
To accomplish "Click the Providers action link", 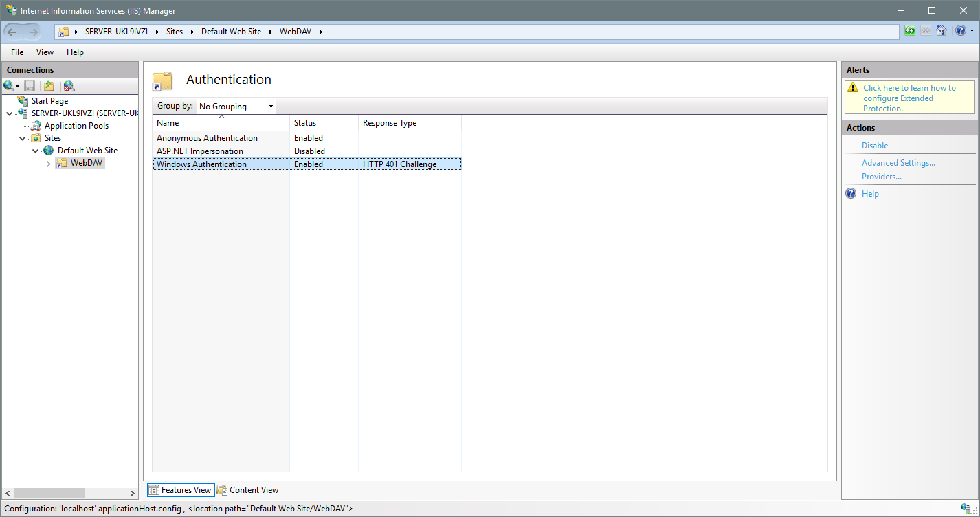I will pos(881,177).
